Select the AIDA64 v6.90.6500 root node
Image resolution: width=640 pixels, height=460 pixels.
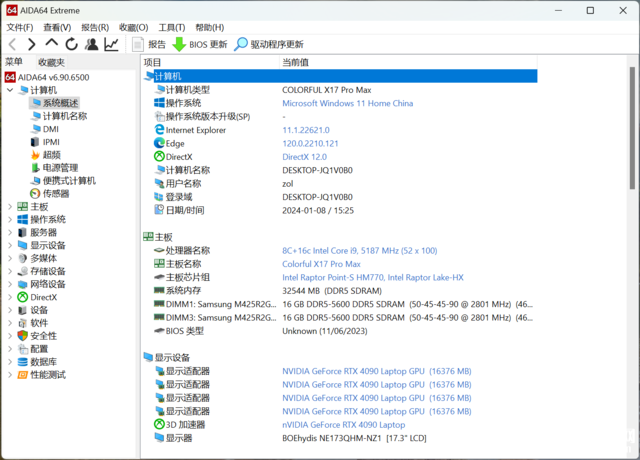(x=47, y=77)
